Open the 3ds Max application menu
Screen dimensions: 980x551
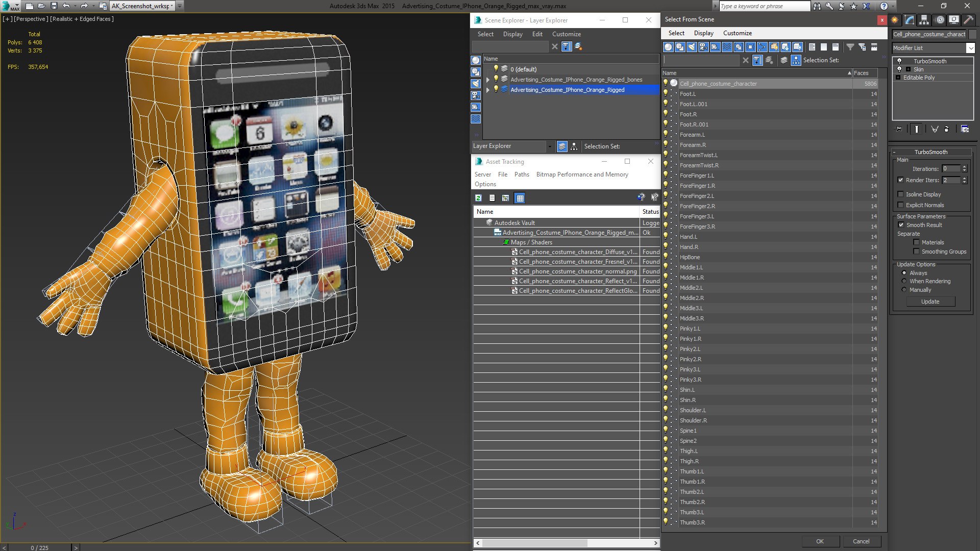(10, 6)
